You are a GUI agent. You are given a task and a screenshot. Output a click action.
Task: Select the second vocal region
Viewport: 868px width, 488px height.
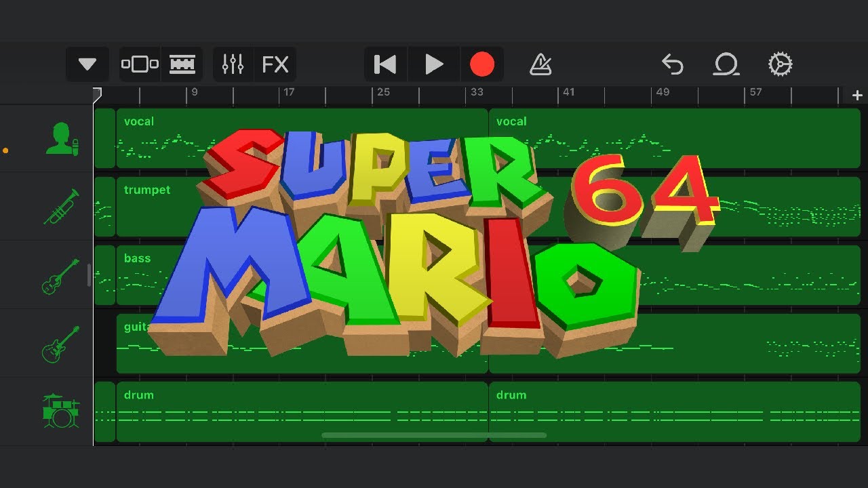point(675,138)
